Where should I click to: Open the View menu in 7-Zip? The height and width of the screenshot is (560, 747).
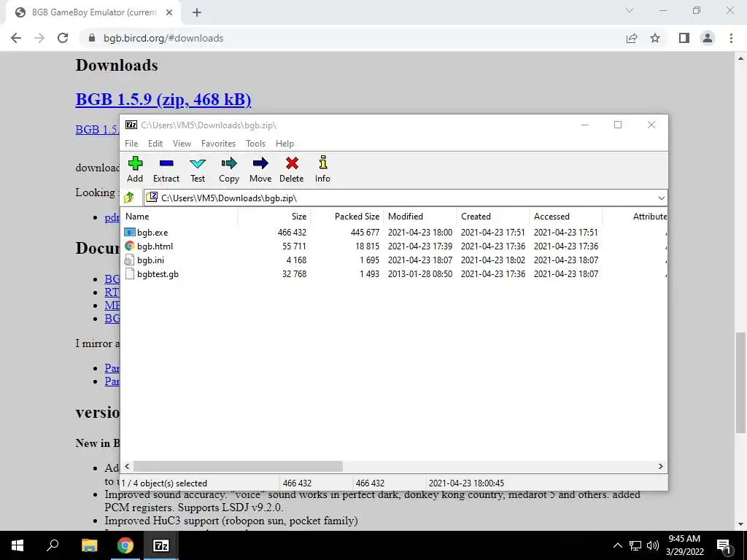point(182,144)
